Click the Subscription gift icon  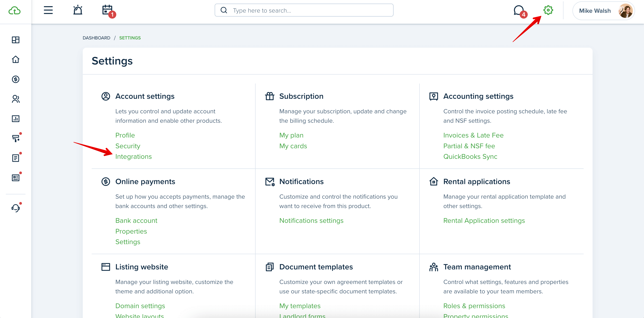pos(269,96)
